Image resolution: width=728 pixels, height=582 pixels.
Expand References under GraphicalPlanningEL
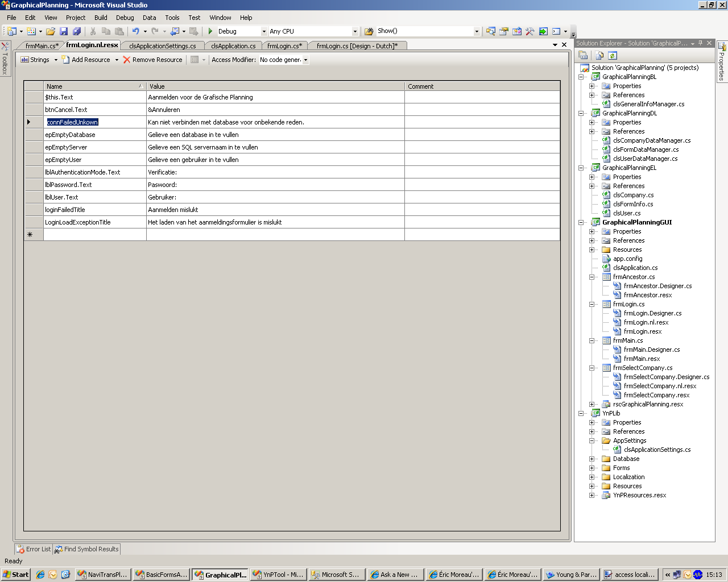tap(592, 186)
